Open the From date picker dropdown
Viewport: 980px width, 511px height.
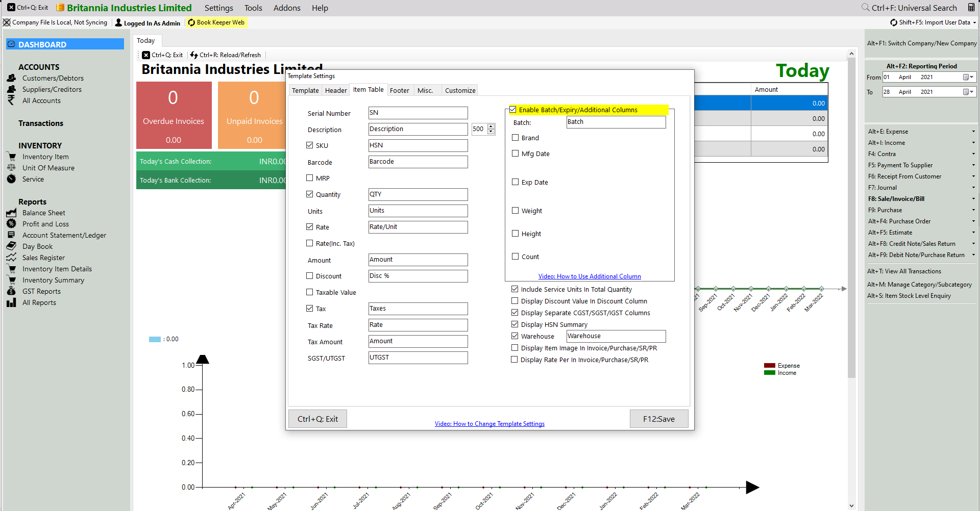(968, 77)
